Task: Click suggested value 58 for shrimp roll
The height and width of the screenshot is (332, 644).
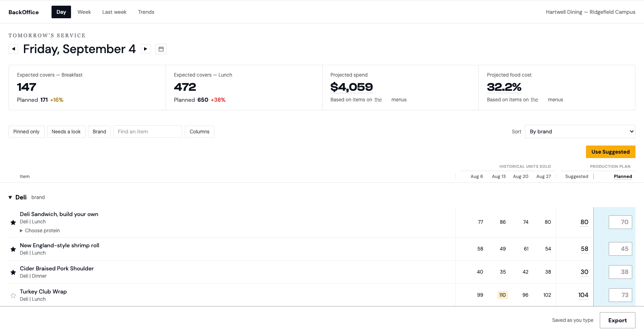Action: pos(584,249)
